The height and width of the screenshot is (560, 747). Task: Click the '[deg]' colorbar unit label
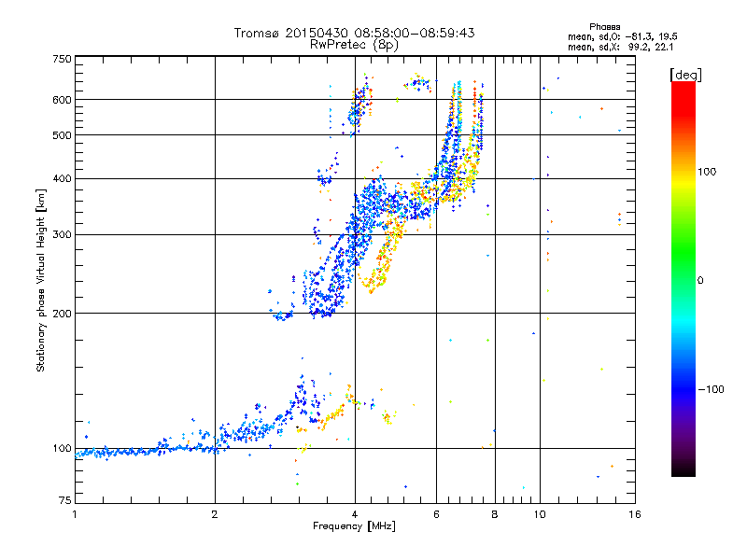tap(686, 75)
